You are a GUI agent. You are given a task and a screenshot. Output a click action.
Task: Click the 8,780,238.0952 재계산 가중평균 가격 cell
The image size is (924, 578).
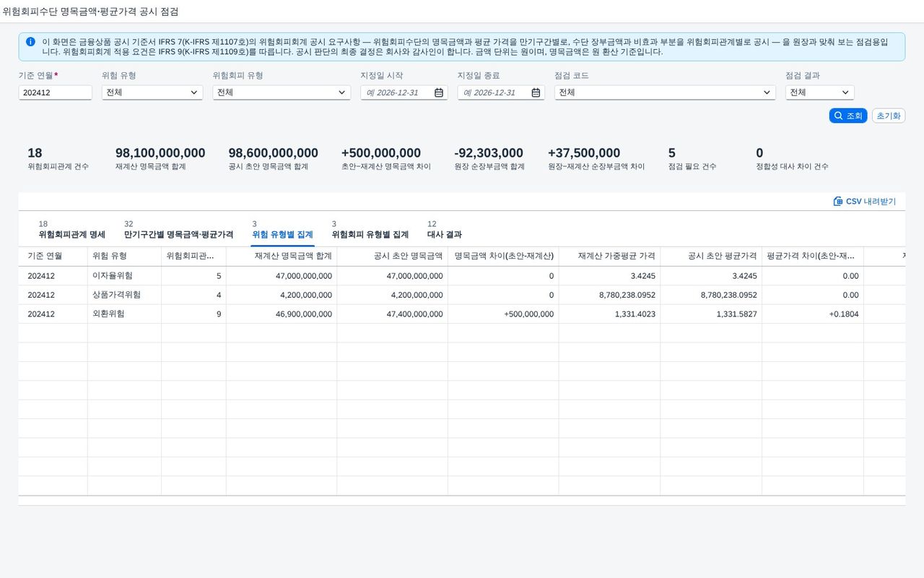(x=609, y=295)
